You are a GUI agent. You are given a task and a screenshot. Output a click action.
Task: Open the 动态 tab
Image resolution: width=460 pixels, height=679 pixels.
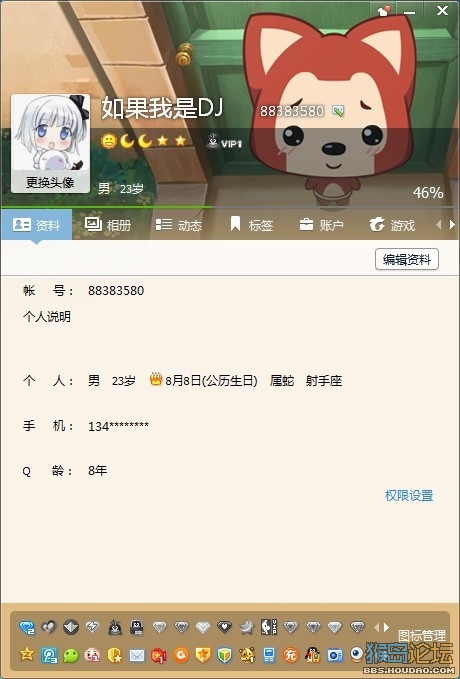[179, 225]
